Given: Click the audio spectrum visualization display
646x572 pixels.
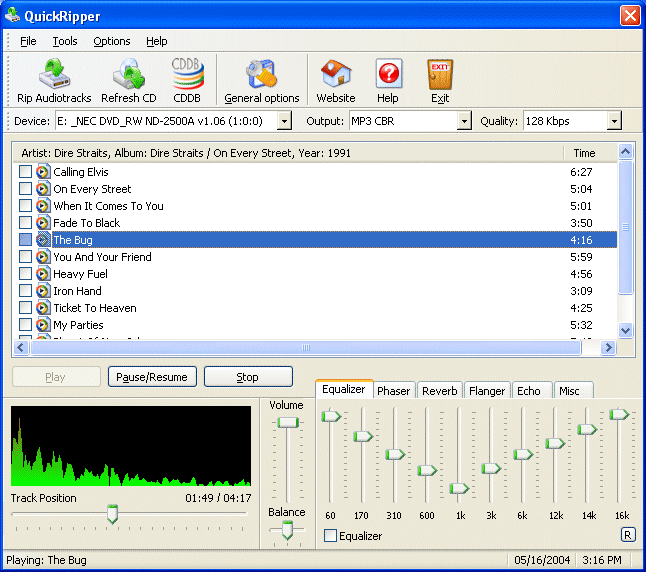Looking at the screenshot, I should [x=131, y=445].
